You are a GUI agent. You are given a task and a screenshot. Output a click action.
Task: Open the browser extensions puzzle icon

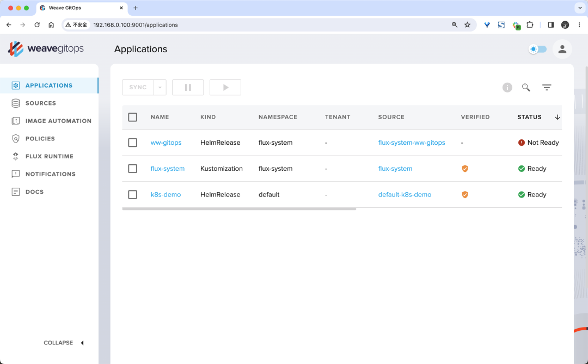click(x=530, y=24)
